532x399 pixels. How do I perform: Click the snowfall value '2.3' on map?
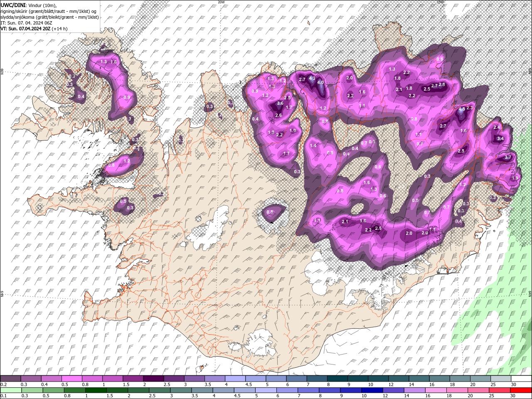tap(470, 108)
